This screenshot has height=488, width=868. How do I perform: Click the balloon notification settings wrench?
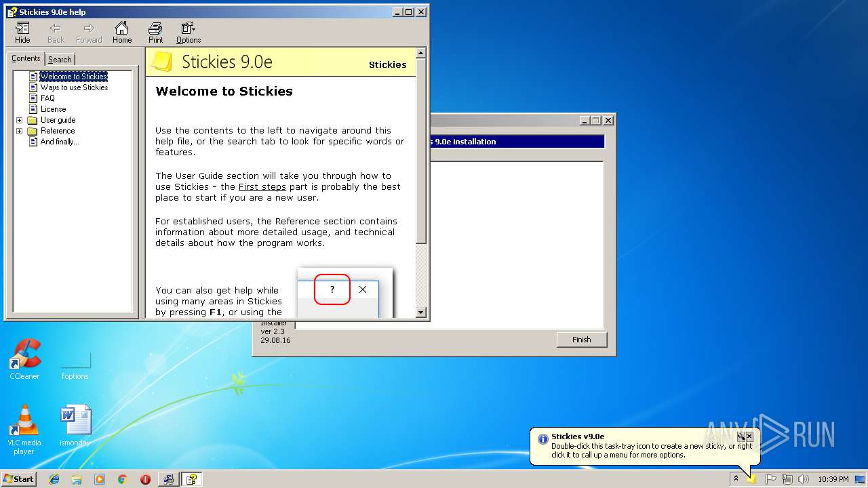point(741,436)
